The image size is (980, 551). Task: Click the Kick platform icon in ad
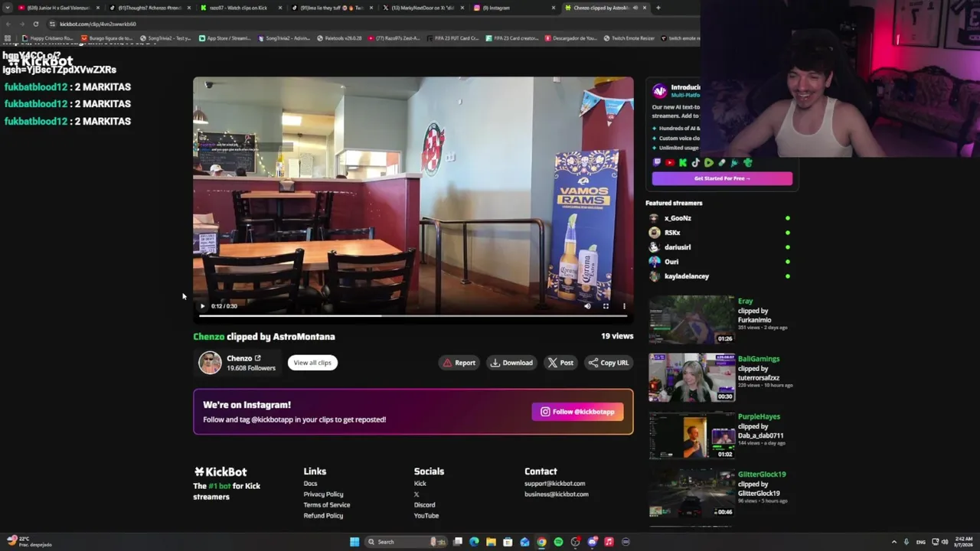[683, 162]
